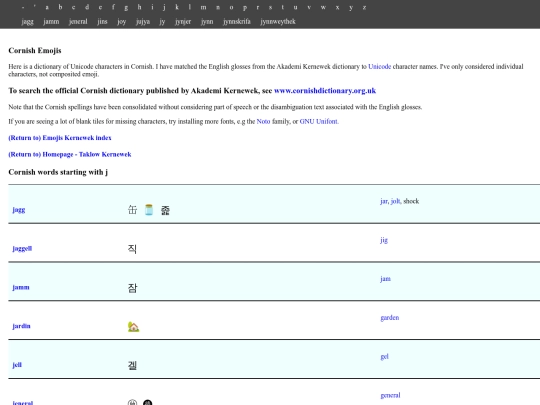Image resolution: width=540 pixels, height=405 pixels.
Task: Open the jardin word link
Action: pos(21,326)
